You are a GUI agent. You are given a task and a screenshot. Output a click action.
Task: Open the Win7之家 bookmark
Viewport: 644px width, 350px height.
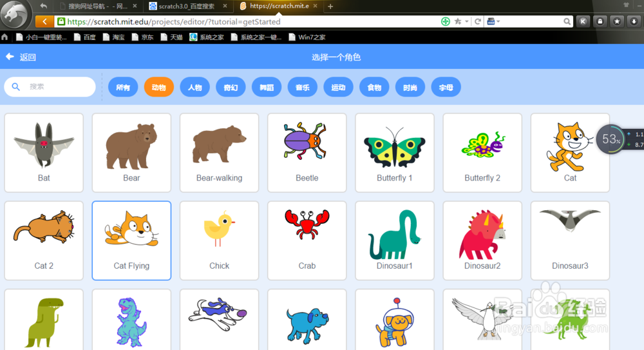point(307,37)
